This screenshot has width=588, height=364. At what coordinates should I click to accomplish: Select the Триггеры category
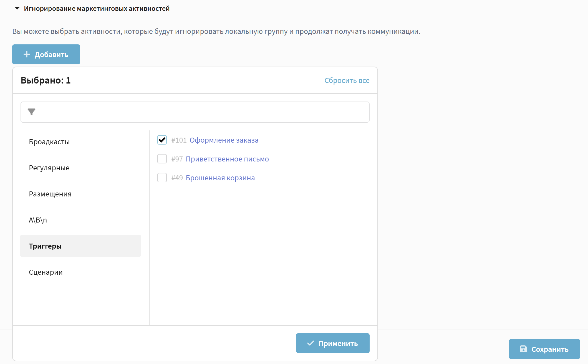coord(45,246)
